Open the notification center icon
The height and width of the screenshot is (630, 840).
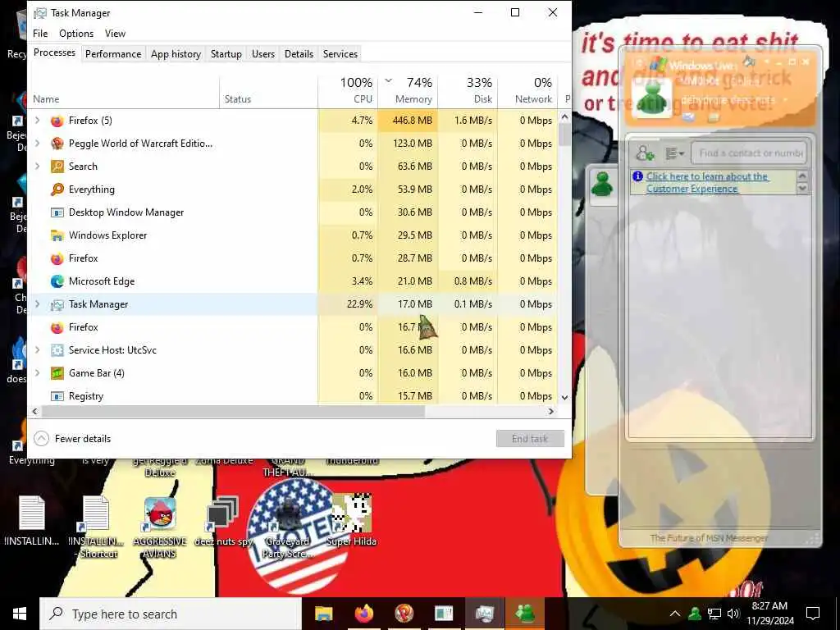[813, 614]
